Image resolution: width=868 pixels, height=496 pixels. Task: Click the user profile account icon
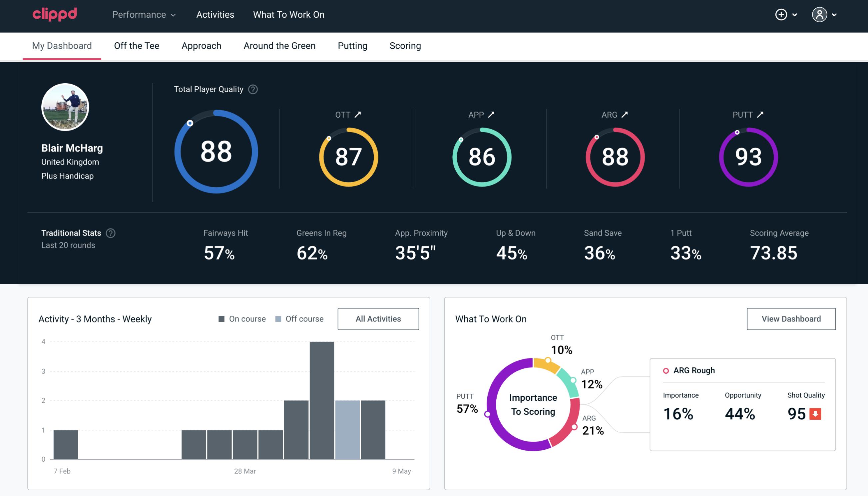pos(820,14)
